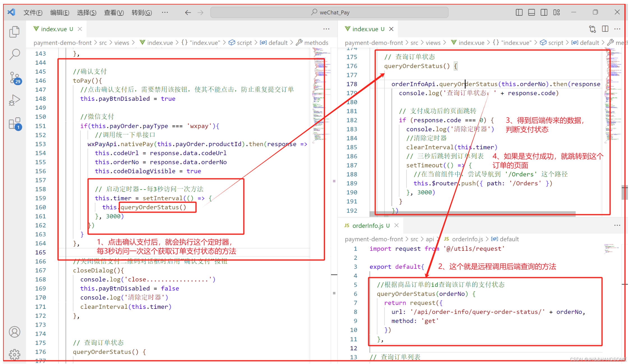This screenshot has height=364, width=631.
Task: Click the right top editor minimap
Action: pos(613,95)
